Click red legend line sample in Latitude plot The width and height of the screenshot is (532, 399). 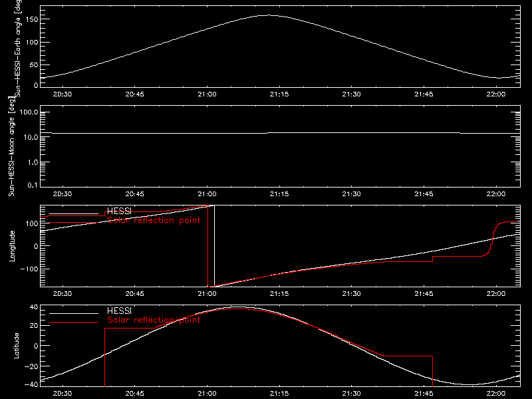[x=74, y=323]
